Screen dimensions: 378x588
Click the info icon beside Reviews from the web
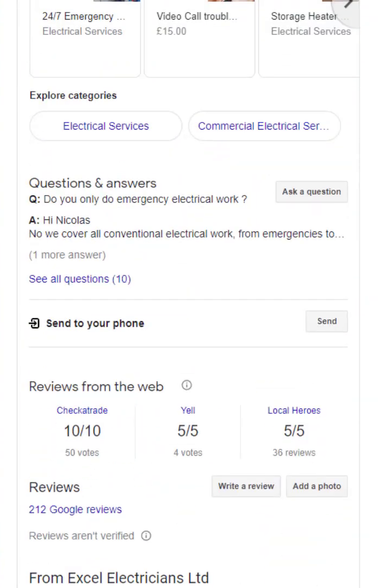click(187, 385)
